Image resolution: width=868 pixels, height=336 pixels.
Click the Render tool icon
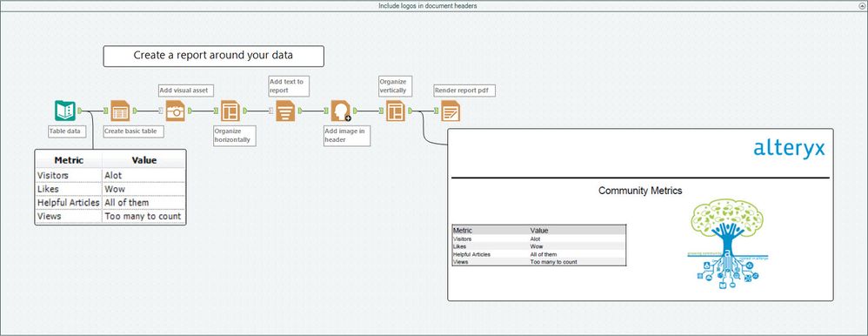coord(451,111)
